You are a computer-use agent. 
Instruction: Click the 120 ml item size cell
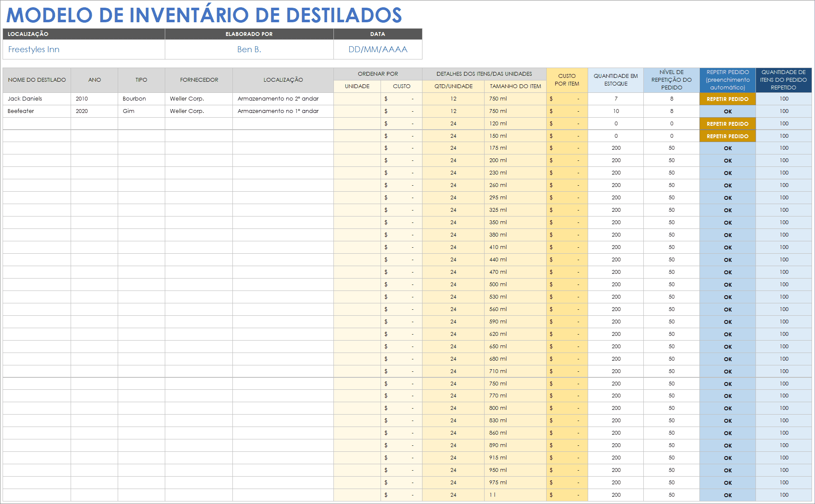[x=515, y=124]
